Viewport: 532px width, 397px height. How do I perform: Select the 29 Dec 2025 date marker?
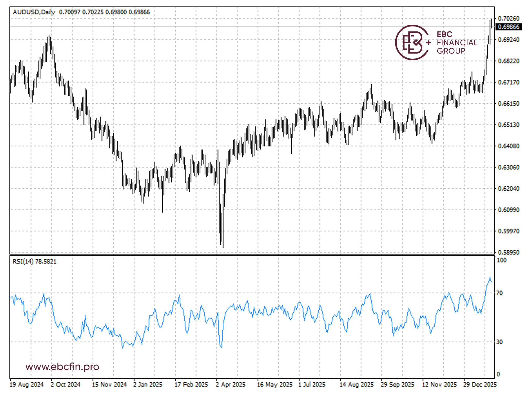[480, 384]
